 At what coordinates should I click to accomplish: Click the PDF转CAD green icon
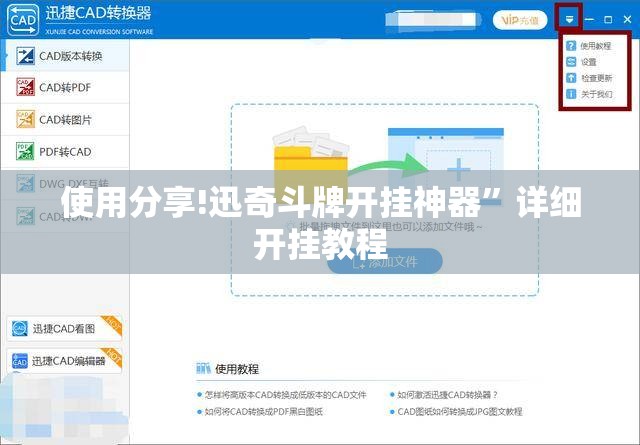[x=25, y=151]
